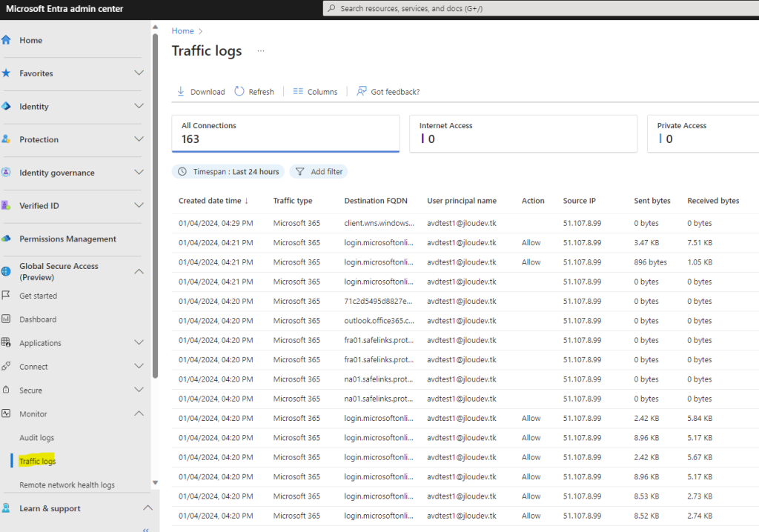Viewport: 759px width, 532px height.
Task: Click the Identity governance icon
Action: point(6,173)
